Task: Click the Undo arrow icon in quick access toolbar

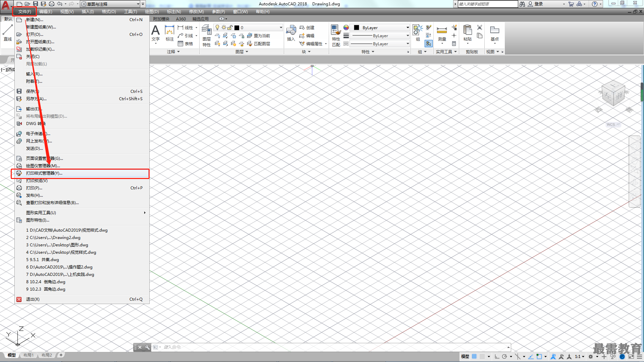Action: point(60,4)
